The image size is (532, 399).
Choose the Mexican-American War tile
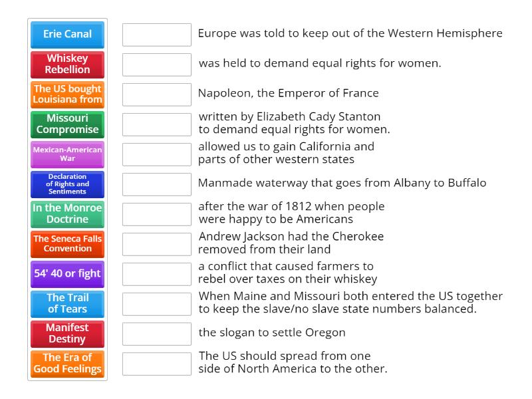(x=67, y=154)
